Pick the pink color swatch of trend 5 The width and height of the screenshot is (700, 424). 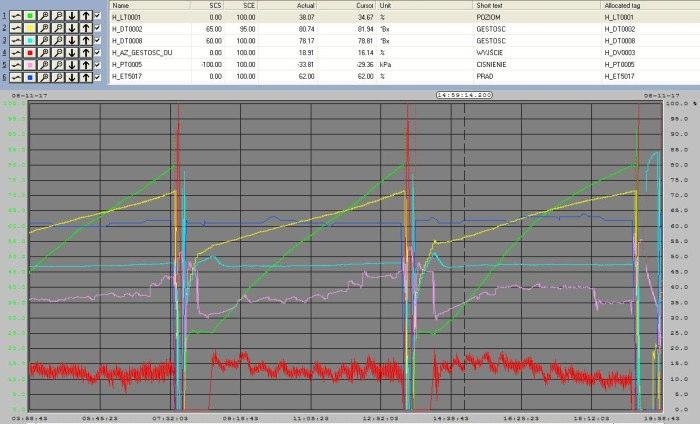pos(30,65)
